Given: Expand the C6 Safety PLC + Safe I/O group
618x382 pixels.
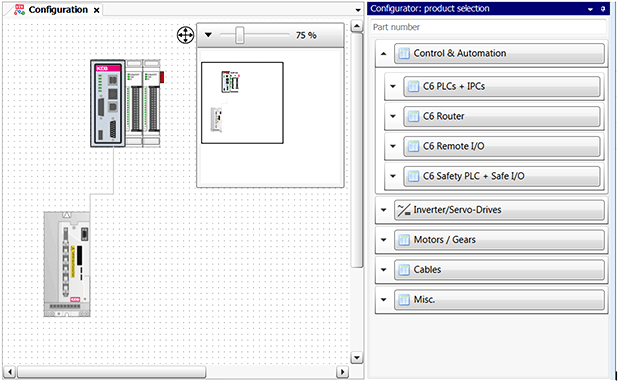Looking at the screenshot, I should pyautogui.click(x=393, y=176).
